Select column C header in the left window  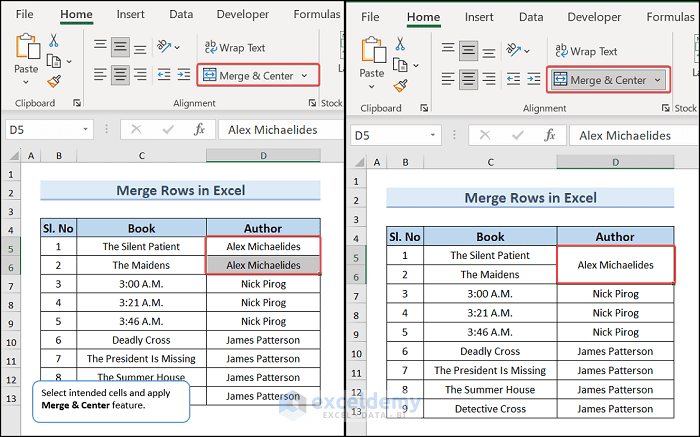pos(142,156)
